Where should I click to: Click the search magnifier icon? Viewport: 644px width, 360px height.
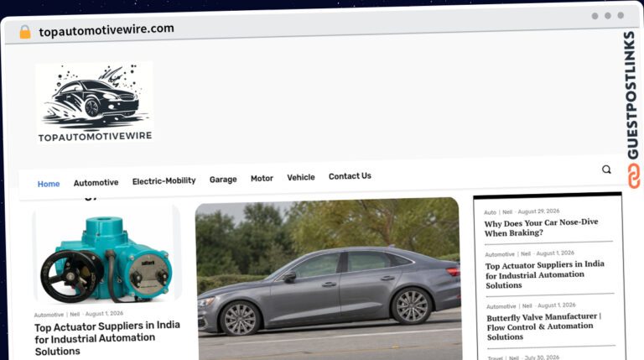click(x=606, y=170)
